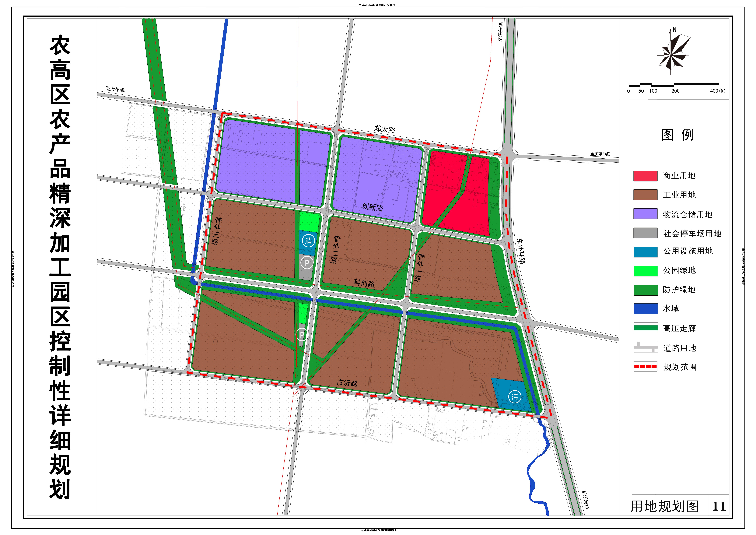Click the P parking symbol below 消

pos(307,263)
